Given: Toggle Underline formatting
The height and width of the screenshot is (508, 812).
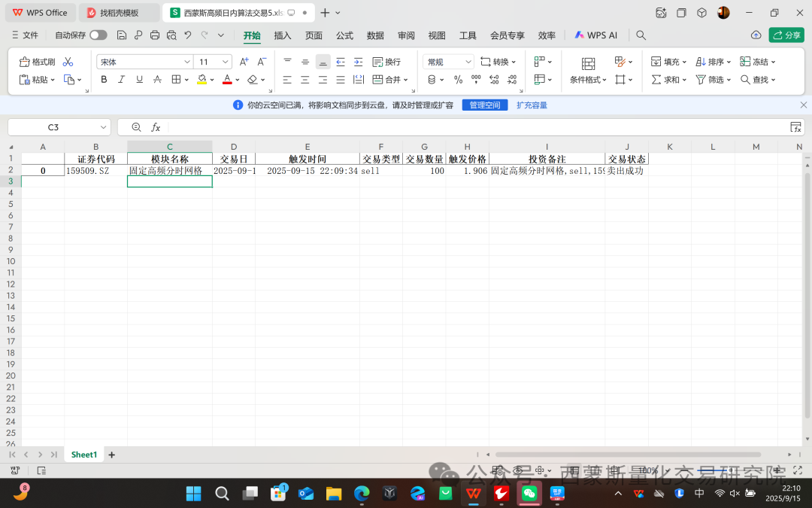Looking at the screenshot, I should [x=139, y=79].
